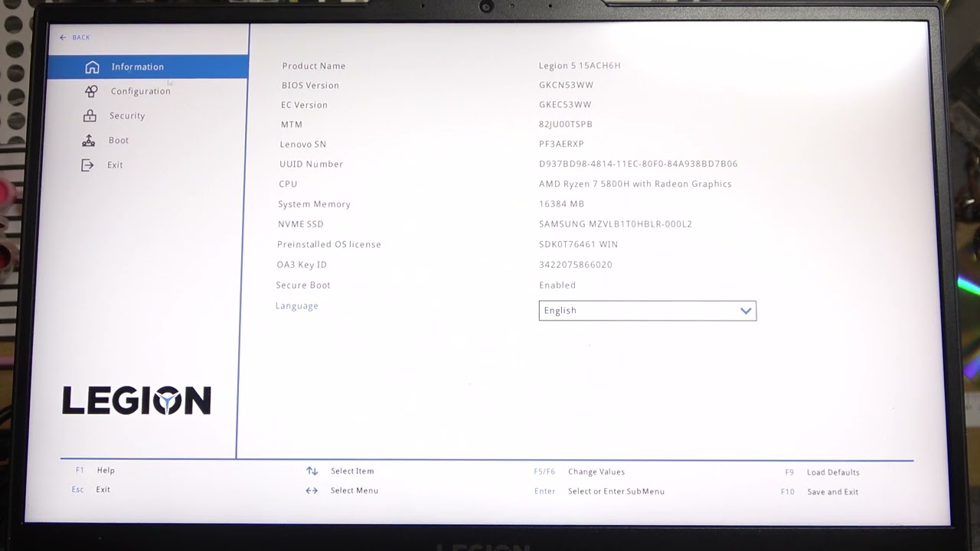Image resolution: width=980 pixels, height=551 pixels.
Task: Click the CPU label
Action: [288, 184]
